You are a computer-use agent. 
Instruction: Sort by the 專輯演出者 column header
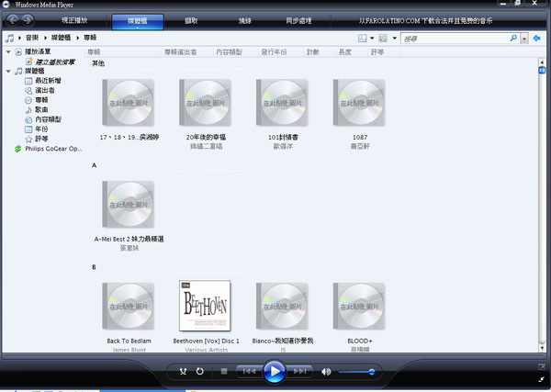(187, 52)
